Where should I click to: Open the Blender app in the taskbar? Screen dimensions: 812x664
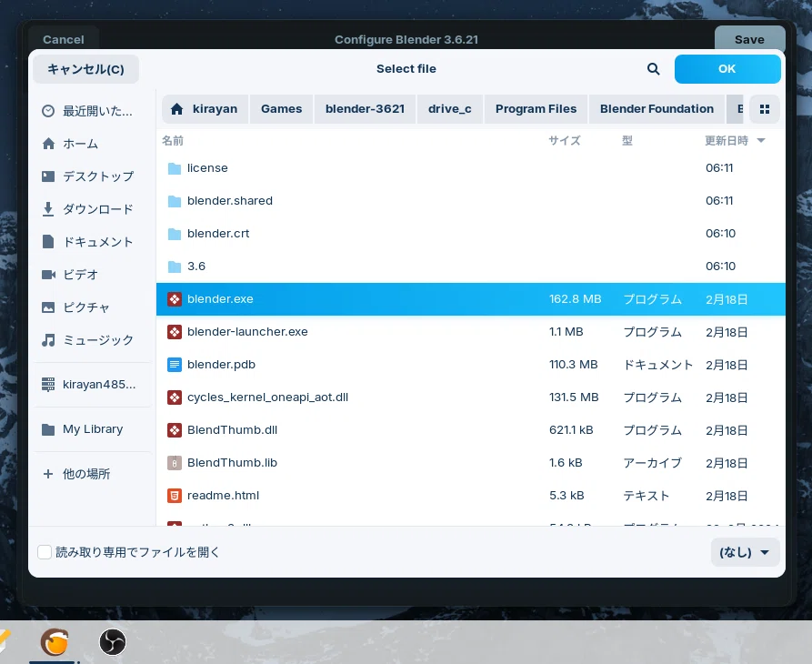[x=55, y=642]
